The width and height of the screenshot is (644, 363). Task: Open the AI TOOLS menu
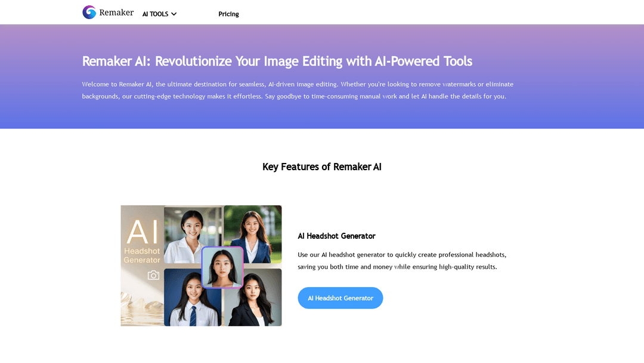coord(159,14)
